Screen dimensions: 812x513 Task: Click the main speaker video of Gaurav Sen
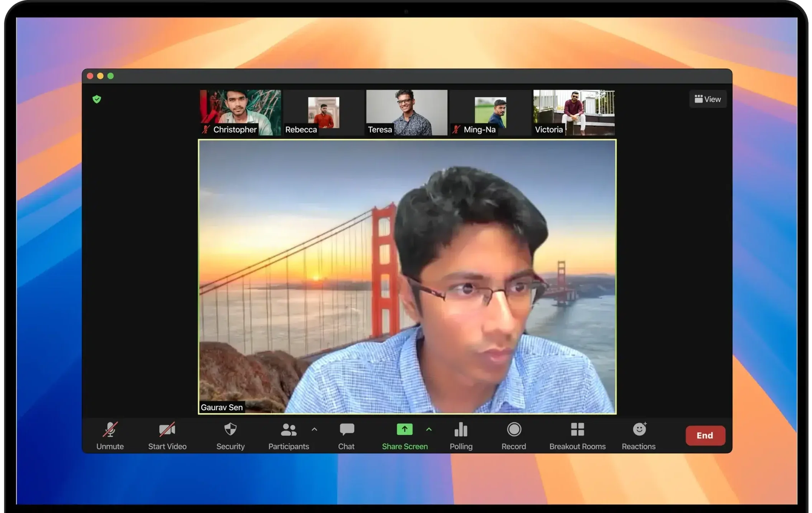(x=407, y=277)
